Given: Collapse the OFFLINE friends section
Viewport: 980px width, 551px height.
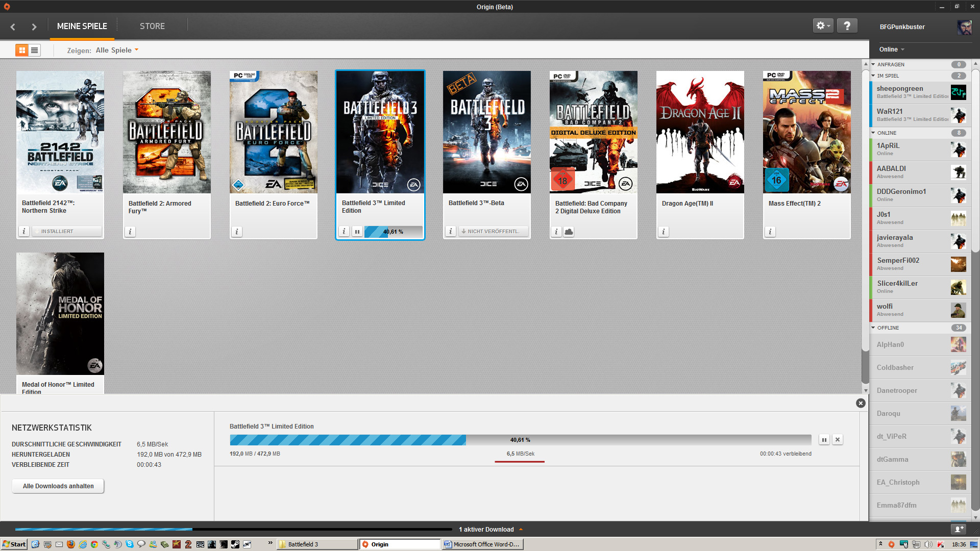Looking at the screenshot, I should [x=874, y=328].
